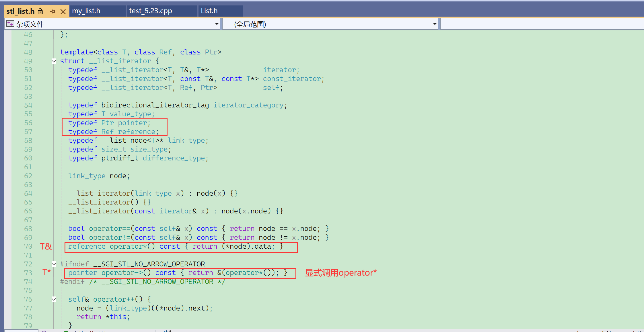
Task: Click the 杂项文件 project icon
Action: pos(10,24)
